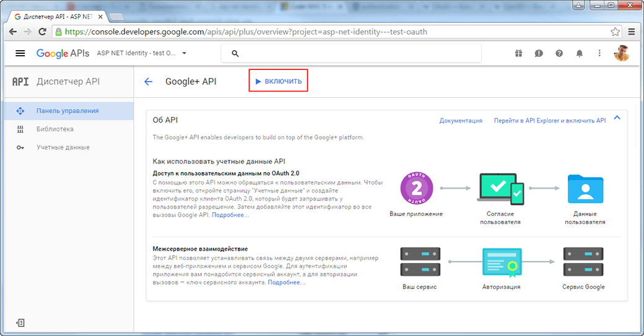Open the Документация link
Image resolution: width=644 pixels, height=336 pixels.
pyautogui.click(x=461, y=121)
